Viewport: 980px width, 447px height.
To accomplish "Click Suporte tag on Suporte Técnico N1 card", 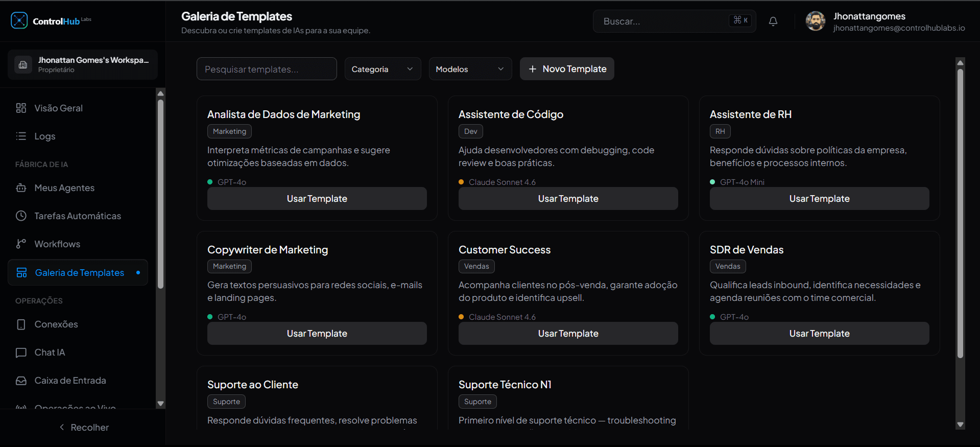I will (x=477, y=402).
